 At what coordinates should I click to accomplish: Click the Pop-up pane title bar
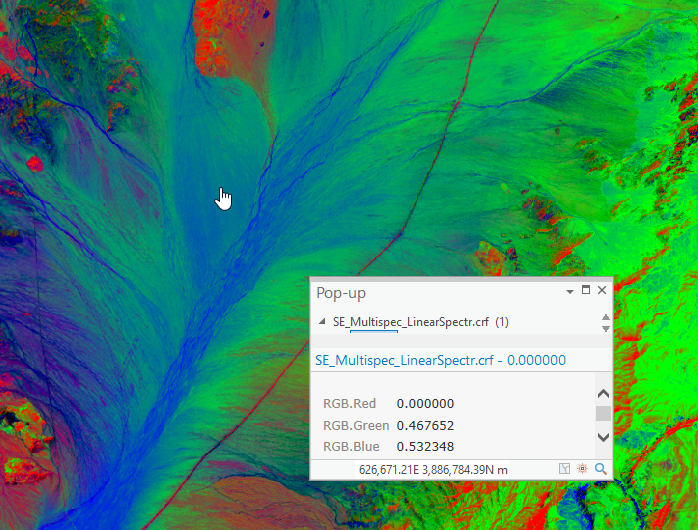click(x=436, y=293)
